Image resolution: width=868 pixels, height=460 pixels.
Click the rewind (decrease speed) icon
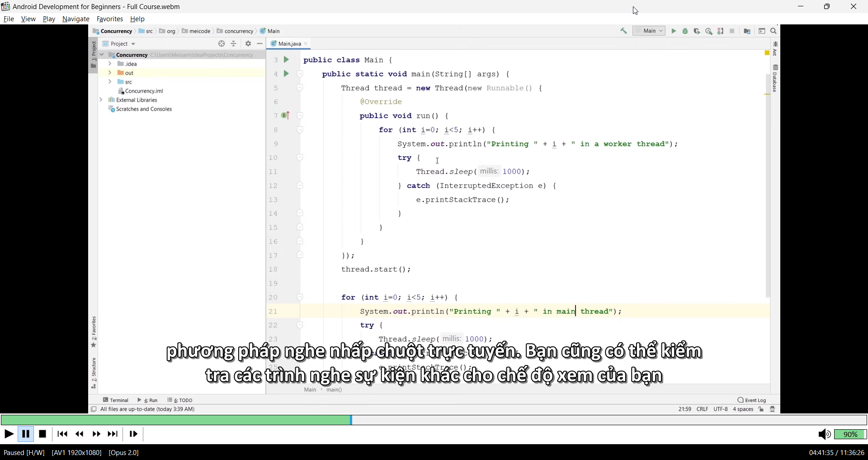pyautogui.click(x=80, y=434)
